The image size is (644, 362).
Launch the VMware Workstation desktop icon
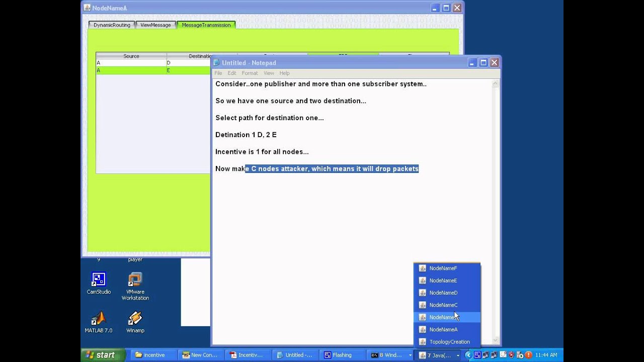pos(135,286)
